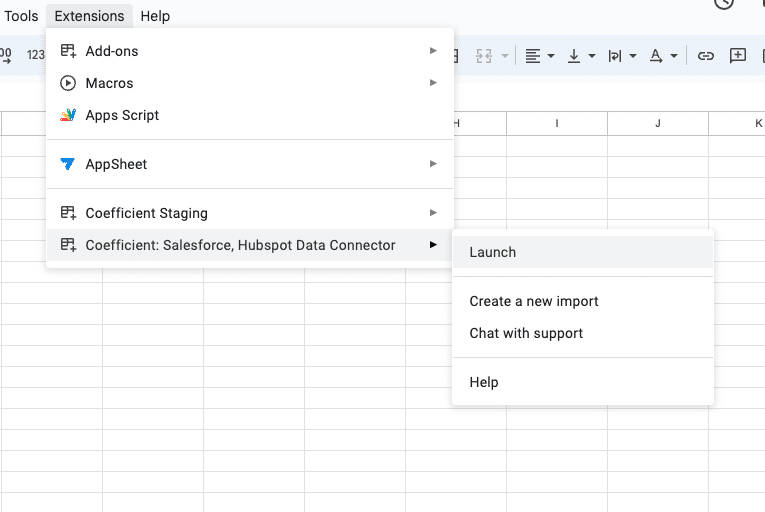This screenshot has height=512, width=765.
Task: Select Coefficient: Salesforce, Hubspot Data Connector
Action: [x=250, y=245]
